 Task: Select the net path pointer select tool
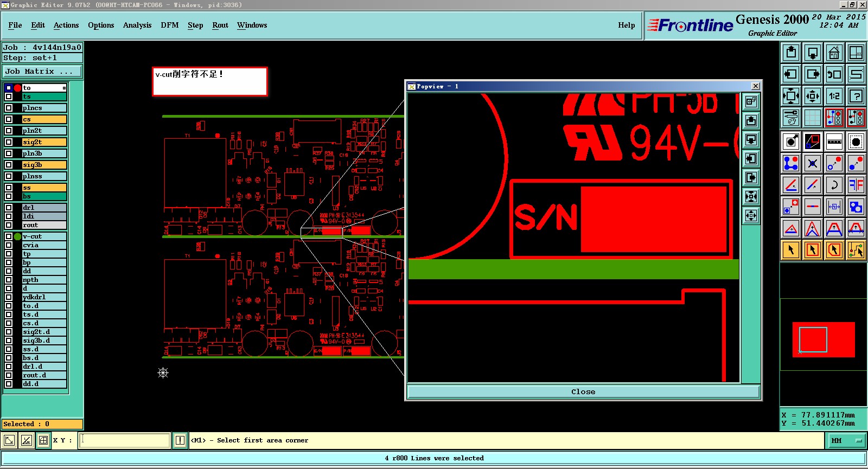click(856, 250)
